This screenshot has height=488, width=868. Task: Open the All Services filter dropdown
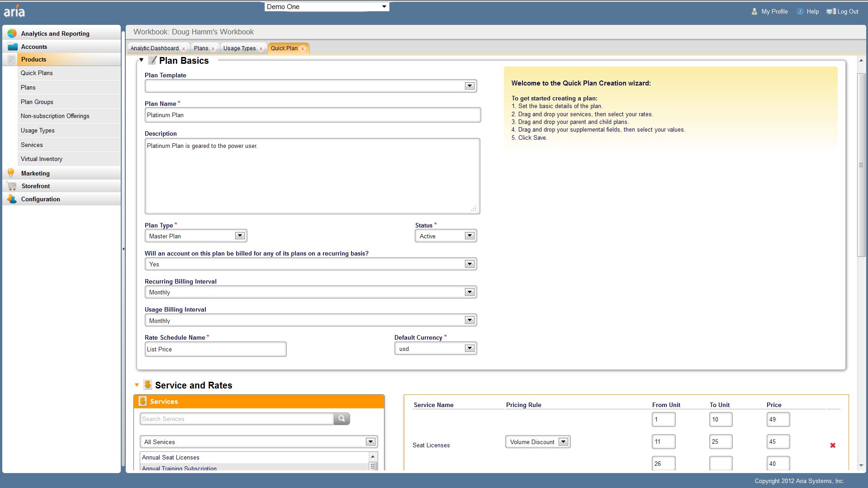coord(370,442)
